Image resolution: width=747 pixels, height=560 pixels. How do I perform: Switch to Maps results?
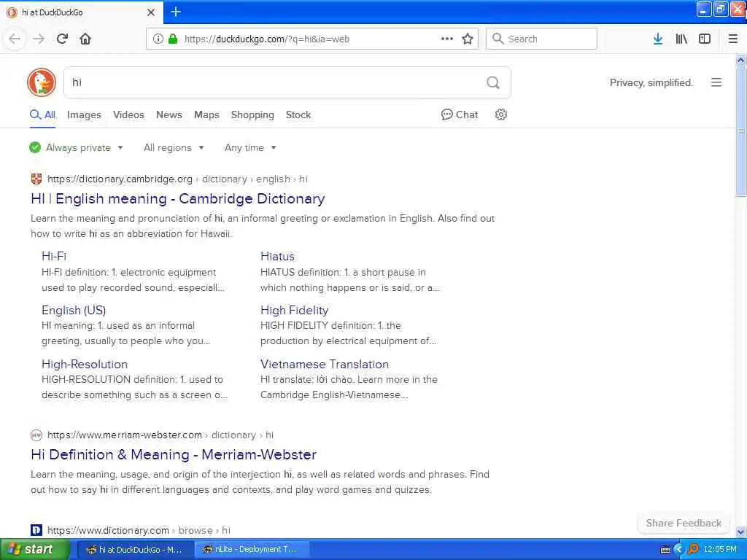206,114
